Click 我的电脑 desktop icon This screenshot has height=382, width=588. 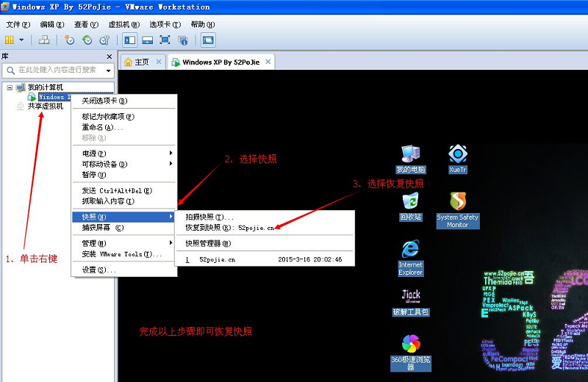pos(411,159)
